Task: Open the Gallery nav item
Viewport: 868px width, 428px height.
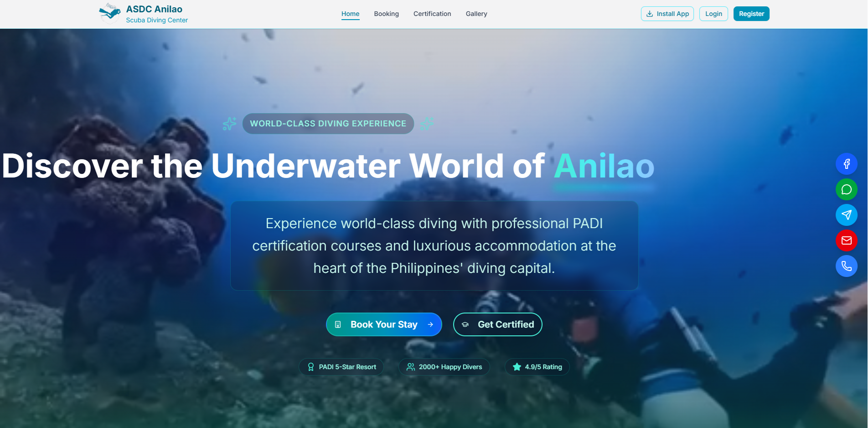Action: tap(476, 14)
